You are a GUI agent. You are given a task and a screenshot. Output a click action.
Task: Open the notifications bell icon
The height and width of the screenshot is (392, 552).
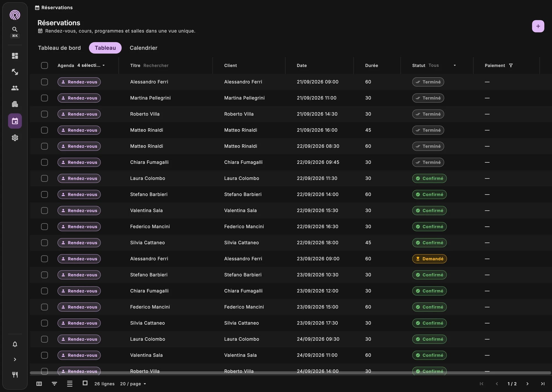(x=15, y=344)
